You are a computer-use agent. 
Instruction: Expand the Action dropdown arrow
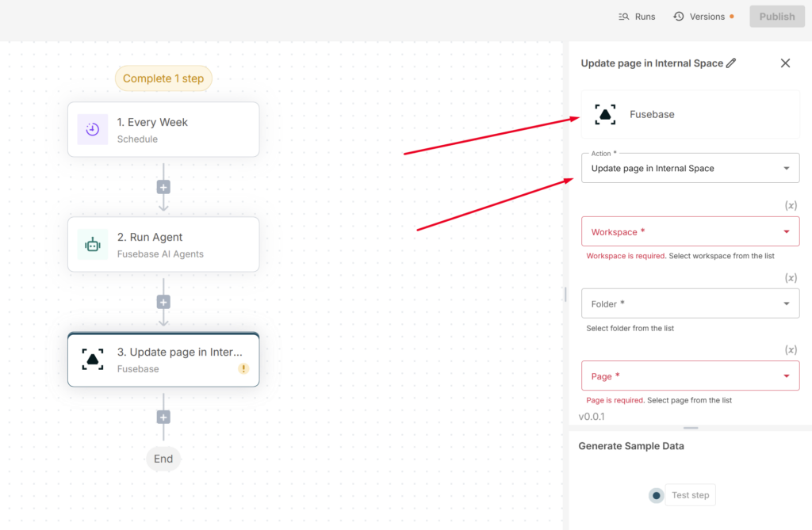787,168
